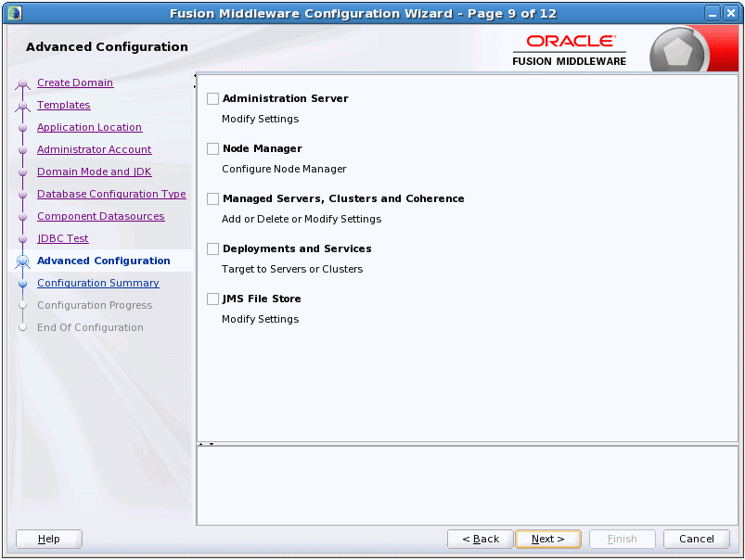Go to Component Datasources step
Viewport: 745px width, 560px height.
tap(101, 216)
